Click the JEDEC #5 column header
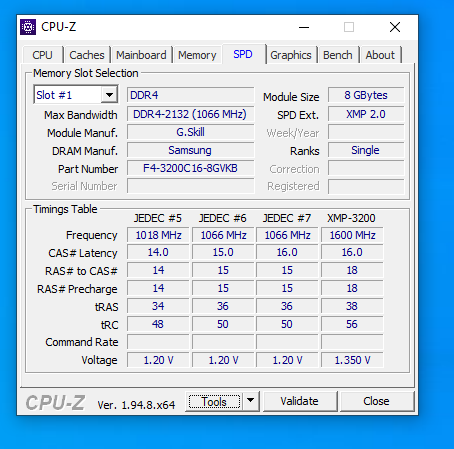 158,218
